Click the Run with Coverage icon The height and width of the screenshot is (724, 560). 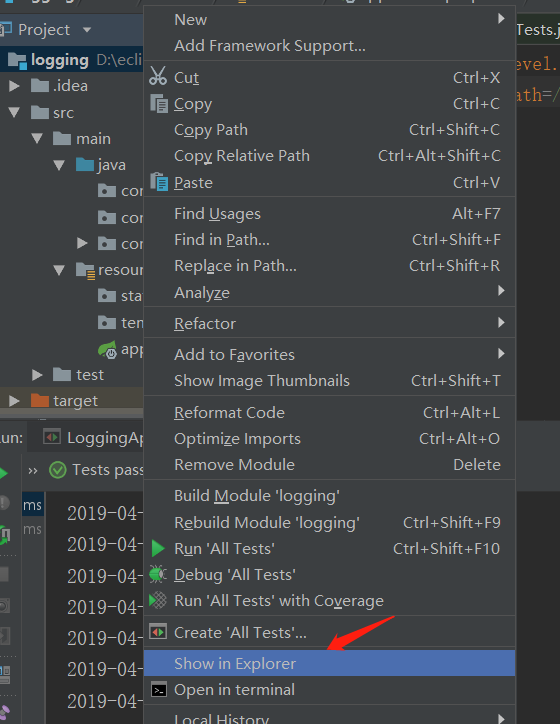tap(158, 600)
